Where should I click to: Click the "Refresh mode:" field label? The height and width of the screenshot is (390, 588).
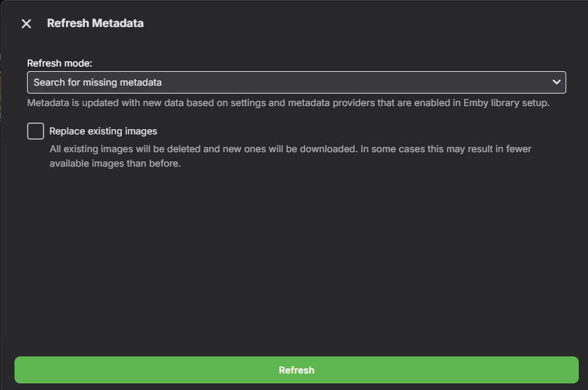tap(59, 63)
